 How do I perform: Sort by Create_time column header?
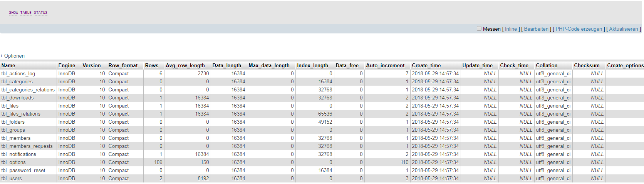pos(426,65)
